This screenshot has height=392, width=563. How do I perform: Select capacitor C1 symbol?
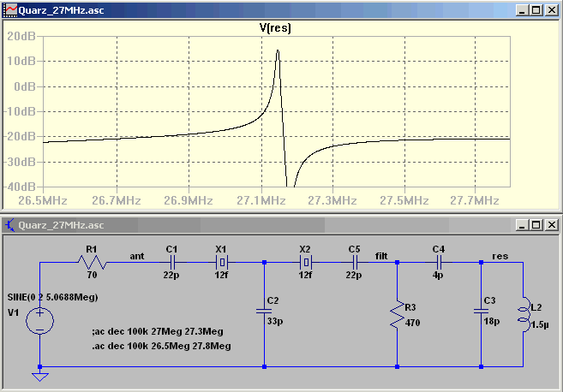171,263
